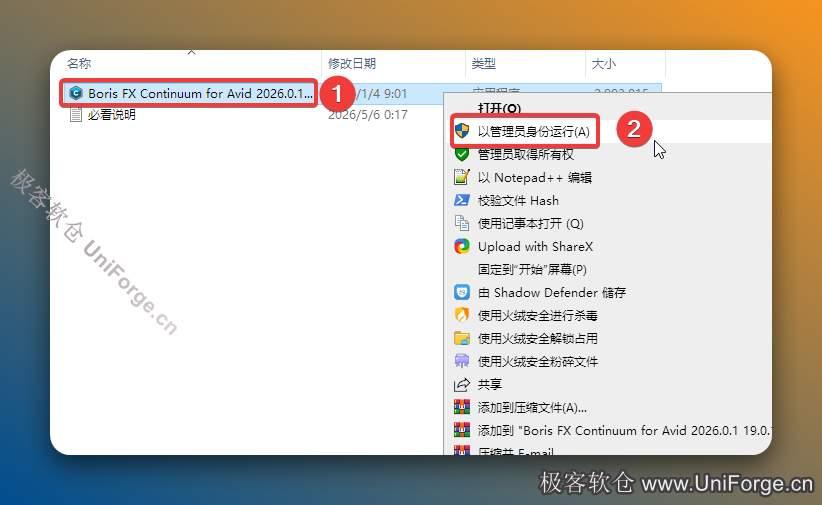Sort by 名称 column header
822x505 pixels.
tap(79, 63)
